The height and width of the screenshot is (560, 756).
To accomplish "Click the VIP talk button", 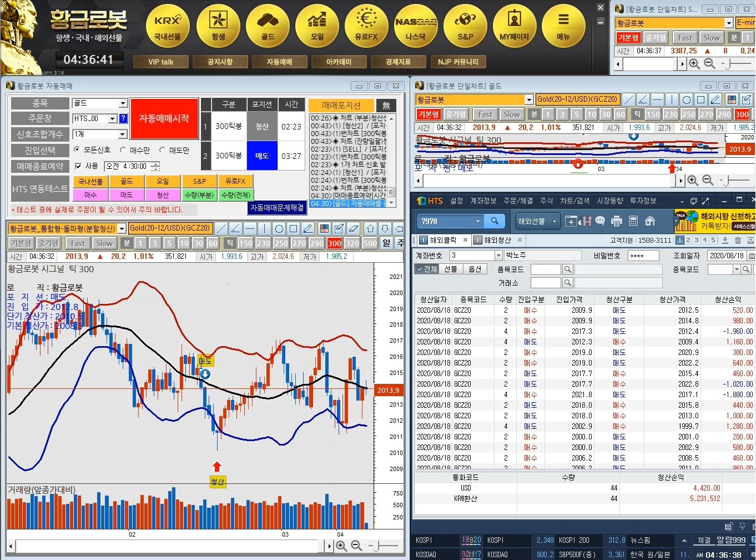I will pyautogui.click(x=160, y=62).
